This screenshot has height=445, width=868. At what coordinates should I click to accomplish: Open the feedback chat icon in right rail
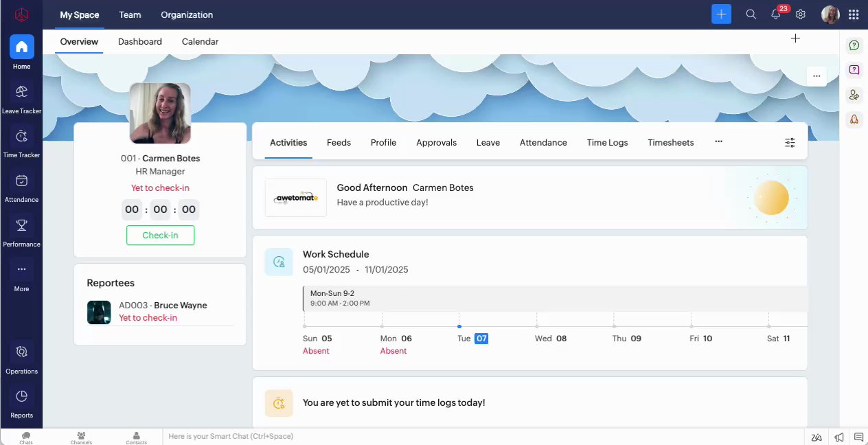pyautogui.click(x=854, y=69)
